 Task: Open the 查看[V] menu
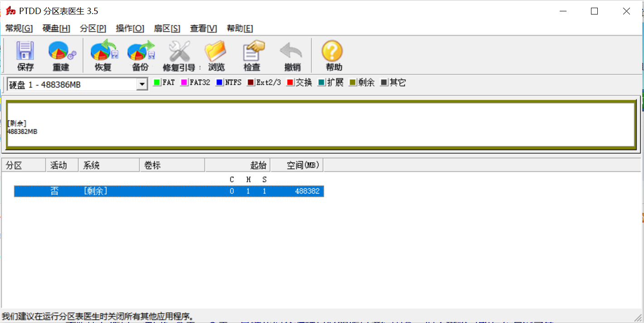[203, 29]
